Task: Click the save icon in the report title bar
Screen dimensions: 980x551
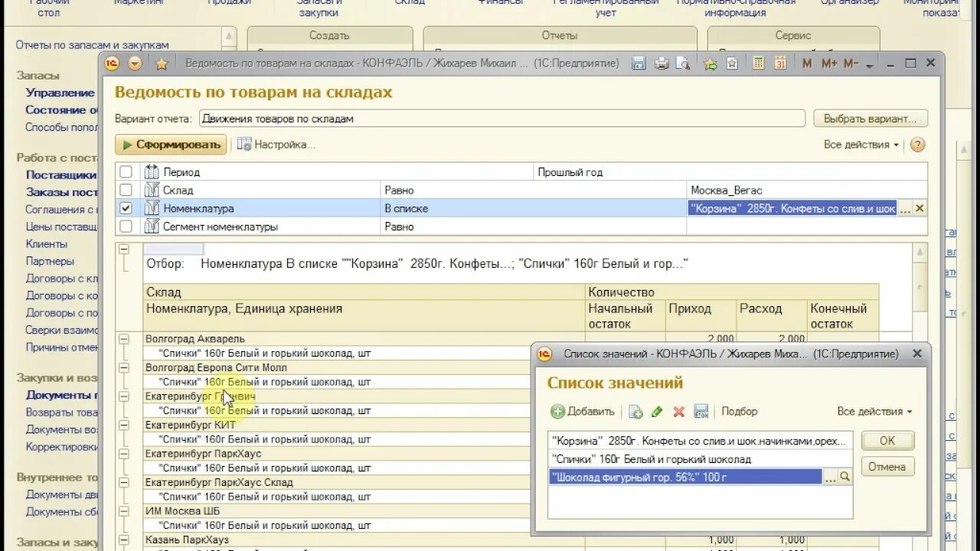Action: [x=639, y=64]
